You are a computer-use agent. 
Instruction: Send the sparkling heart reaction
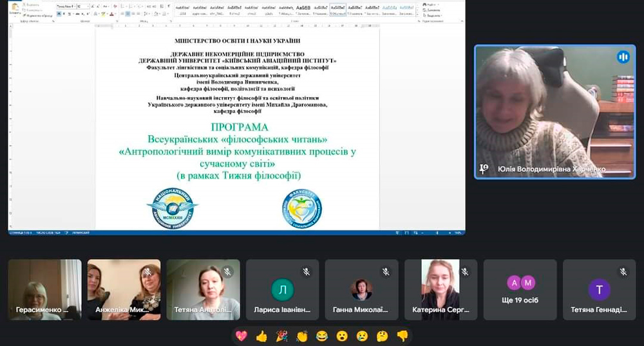(241, 336)
